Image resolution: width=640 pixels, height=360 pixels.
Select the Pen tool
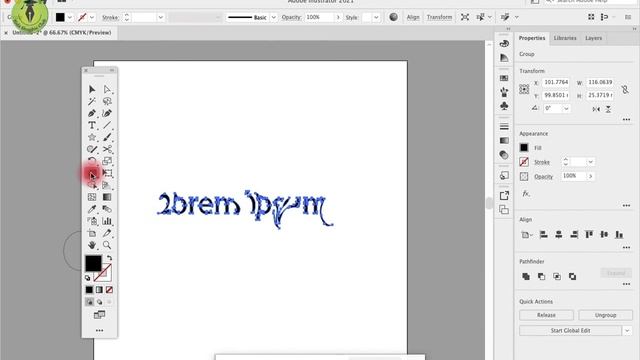(x=92, y=113)
